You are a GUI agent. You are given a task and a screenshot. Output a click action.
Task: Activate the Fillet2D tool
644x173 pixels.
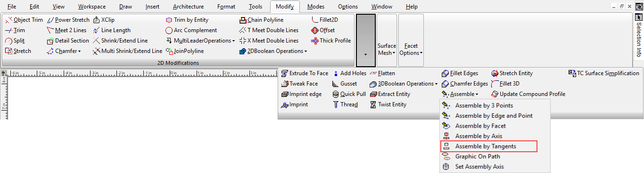325,20
